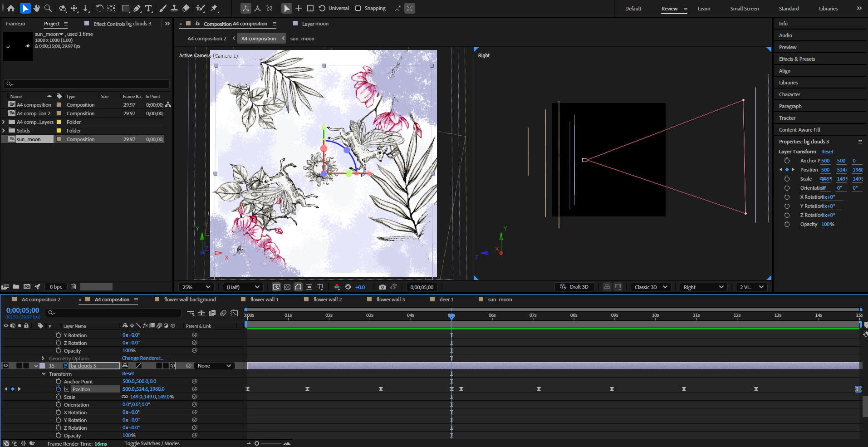Toggle mask and shape path visibility
868x447 pixels.
tap(298, 287)
